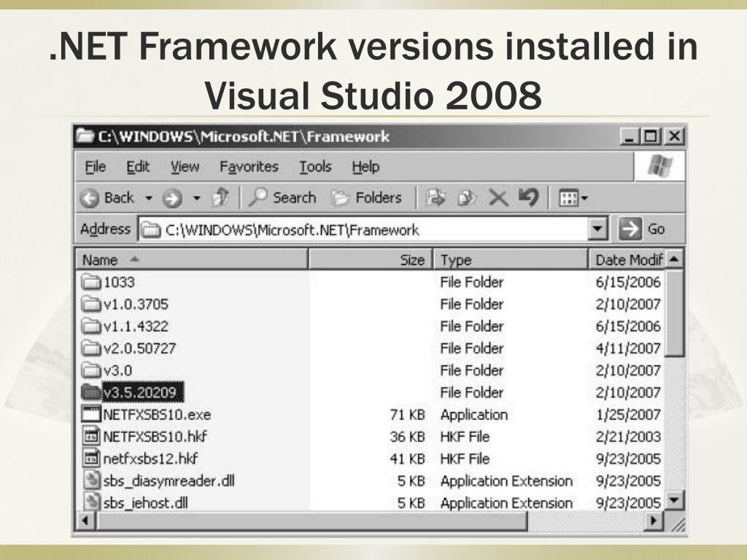
Task: Open the Tools menu
Action: [315, 167]
